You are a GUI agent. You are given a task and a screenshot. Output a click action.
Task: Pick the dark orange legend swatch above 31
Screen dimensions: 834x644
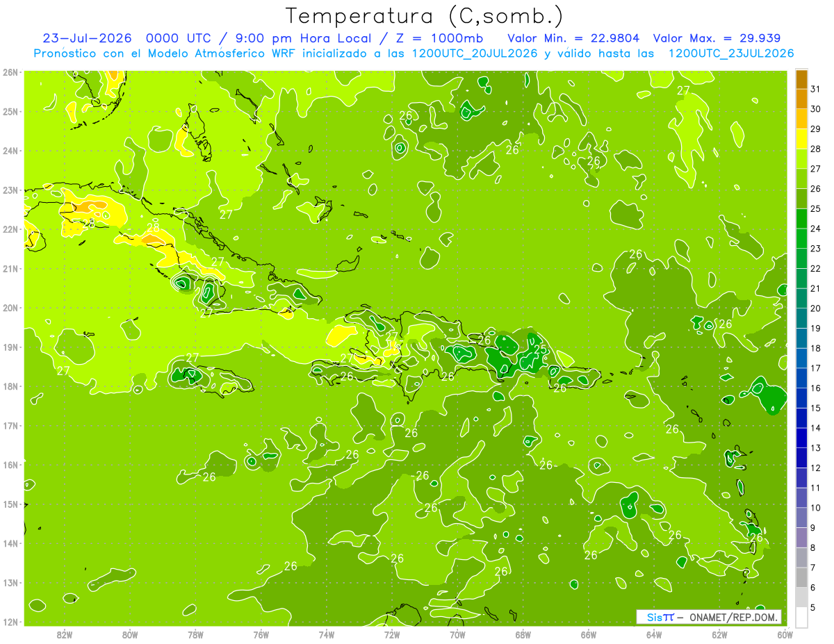point(801,80)
